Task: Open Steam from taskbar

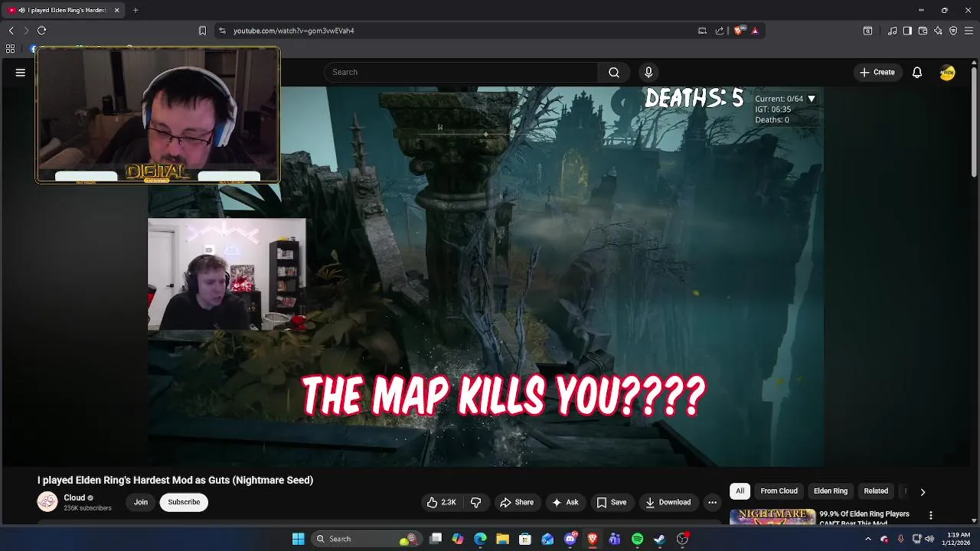Action: point(659,539)
